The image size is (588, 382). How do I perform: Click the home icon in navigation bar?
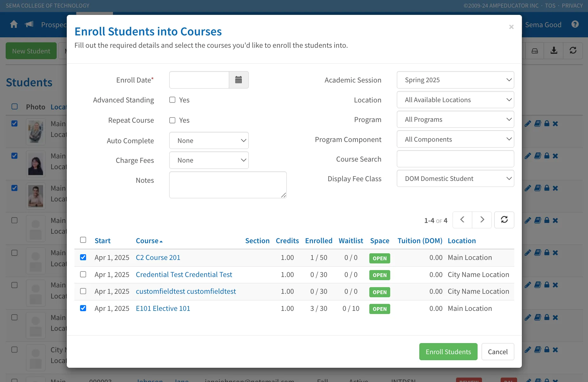14,24
